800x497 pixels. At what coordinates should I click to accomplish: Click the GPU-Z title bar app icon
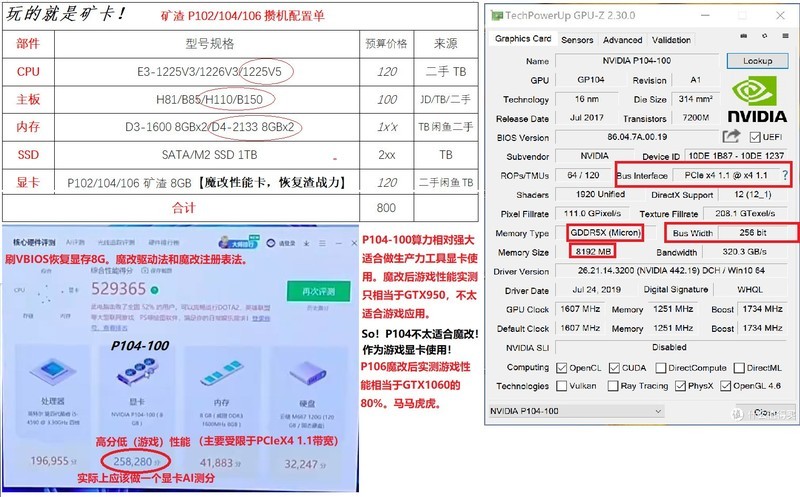tap(496, 15)
